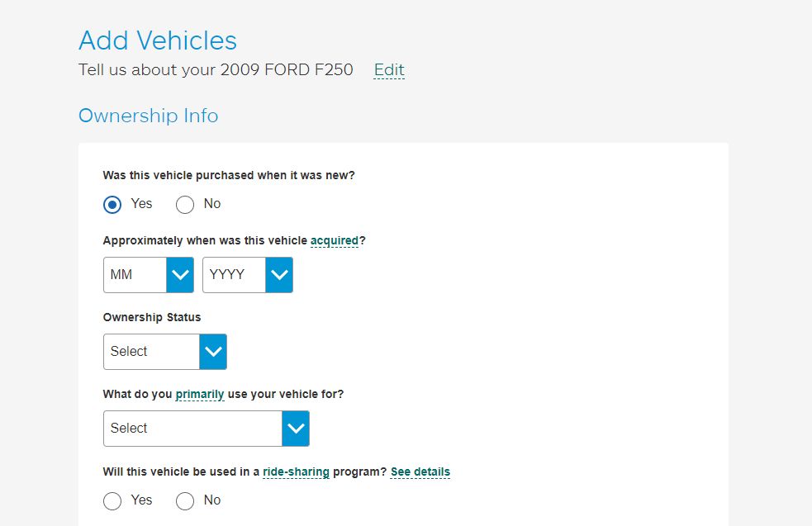Viewport: 812px width, 526px height.
Task: Click See details for ride-sharing
Action: pyautogui.click(x=420, y=472)
